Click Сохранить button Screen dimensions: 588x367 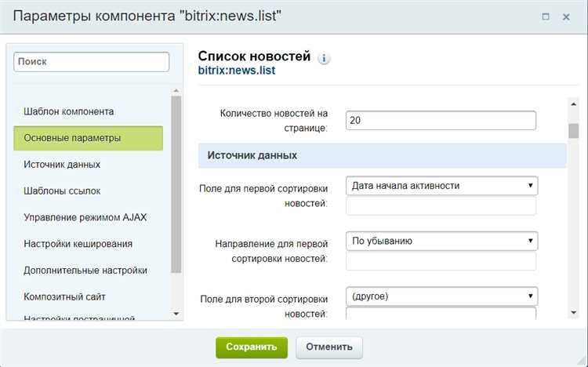252,347
